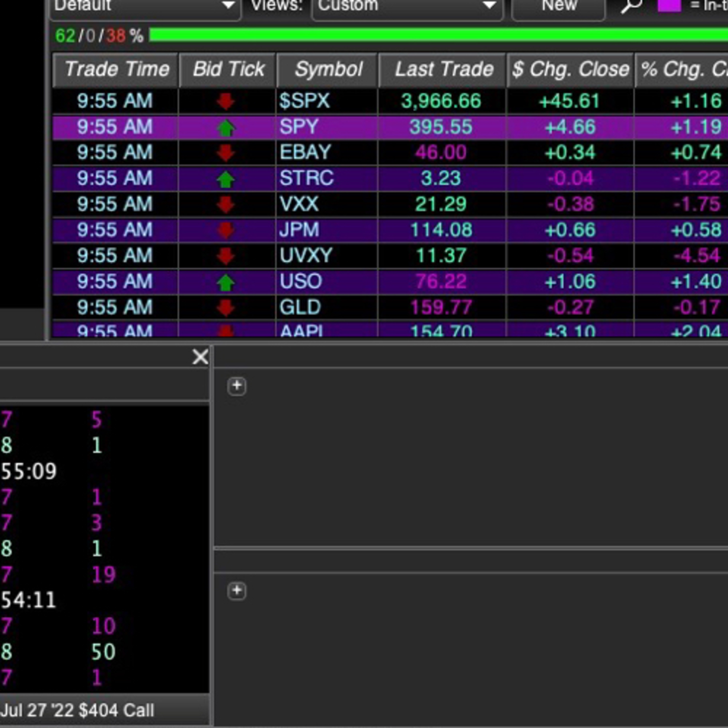
Task: Select the USO symbol cell
Action: 327,282
